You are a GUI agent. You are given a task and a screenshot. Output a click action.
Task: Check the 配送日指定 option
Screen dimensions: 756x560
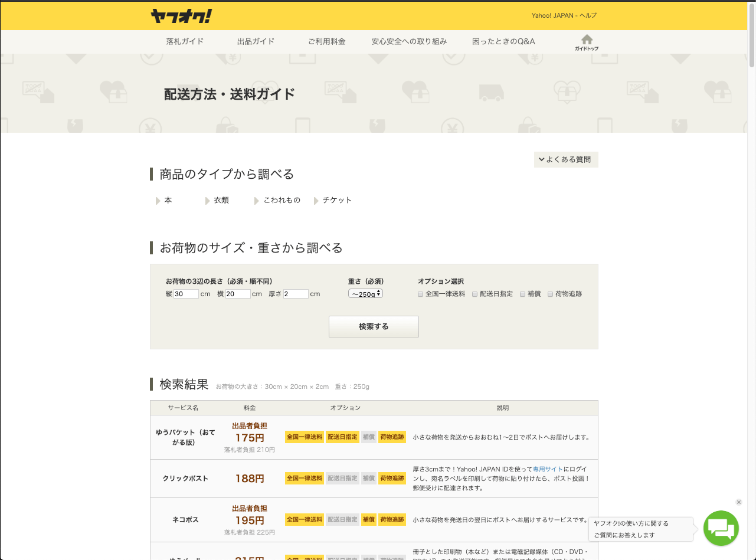click(x=474, y=294)
